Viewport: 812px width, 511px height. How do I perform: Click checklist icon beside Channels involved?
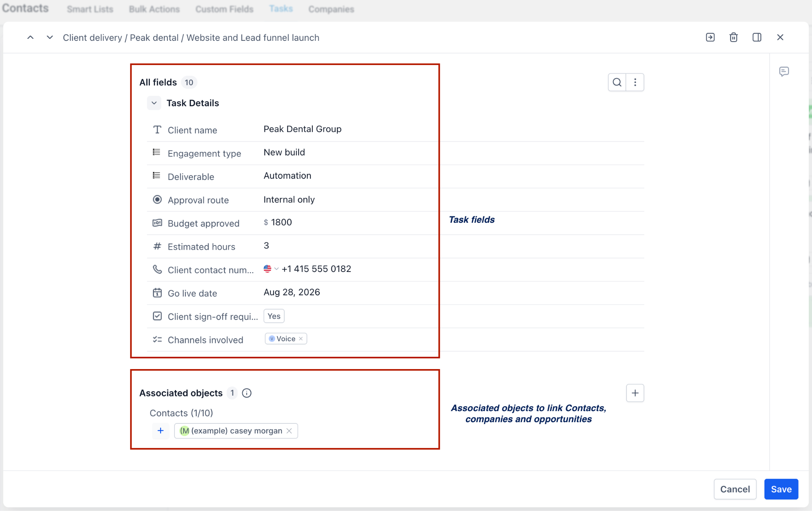[x=157, y=339]
